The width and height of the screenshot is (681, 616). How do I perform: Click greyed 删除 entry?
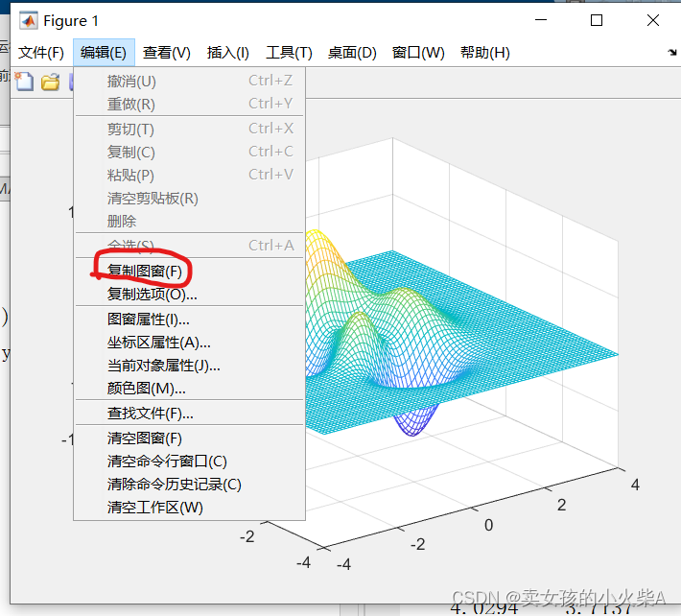(189, 221)
